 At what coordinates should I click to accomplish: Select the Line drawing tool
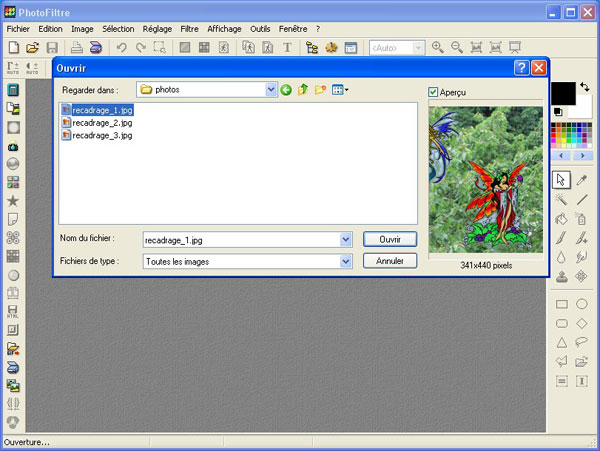(582, 199)
